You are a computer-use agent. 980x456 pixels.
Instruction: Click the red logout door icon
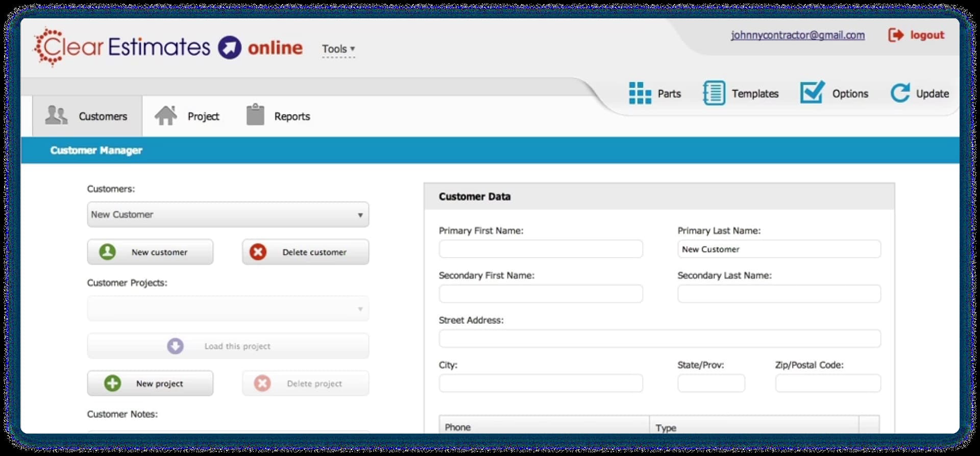click(x=896, y=35)
